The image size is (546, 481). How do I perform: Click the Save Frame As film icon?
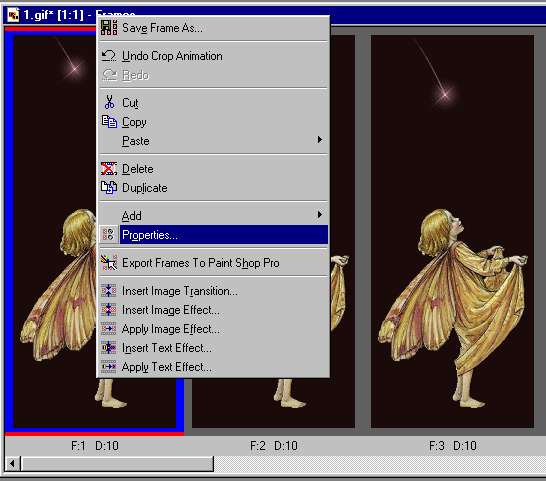(109, 28)
